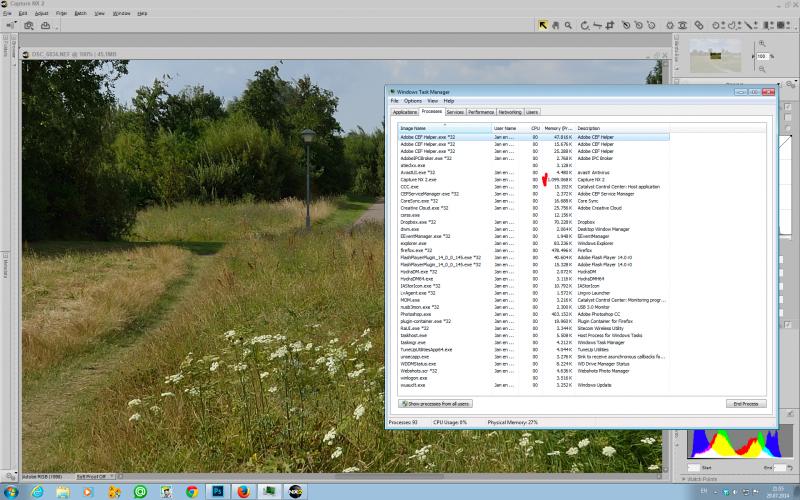Select the Red-Eye Control Point tool

click(x=682, y=25)
